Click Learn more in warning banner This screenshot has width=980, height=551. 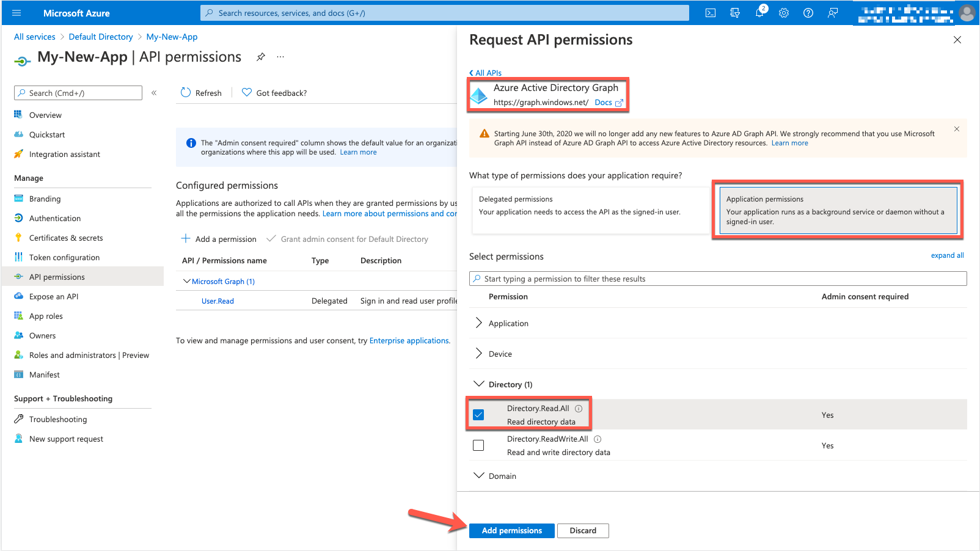[x=789, y=143]
